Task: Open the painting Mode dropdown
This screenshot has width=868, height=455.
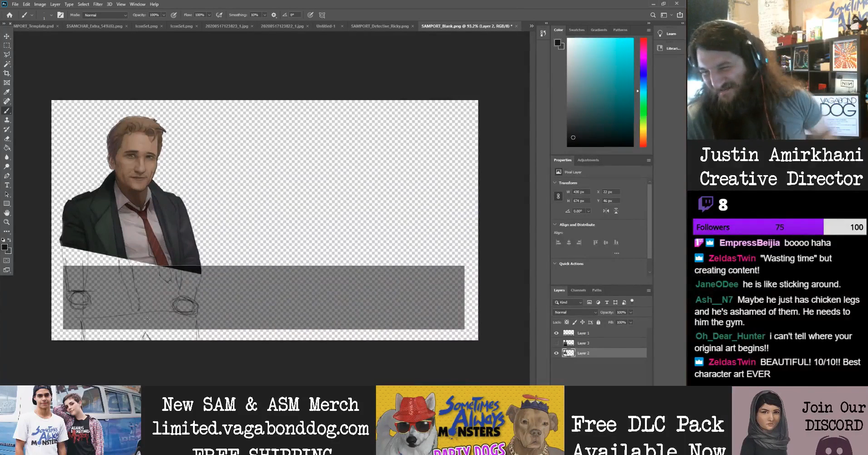Action: click(x=106, y=15)
